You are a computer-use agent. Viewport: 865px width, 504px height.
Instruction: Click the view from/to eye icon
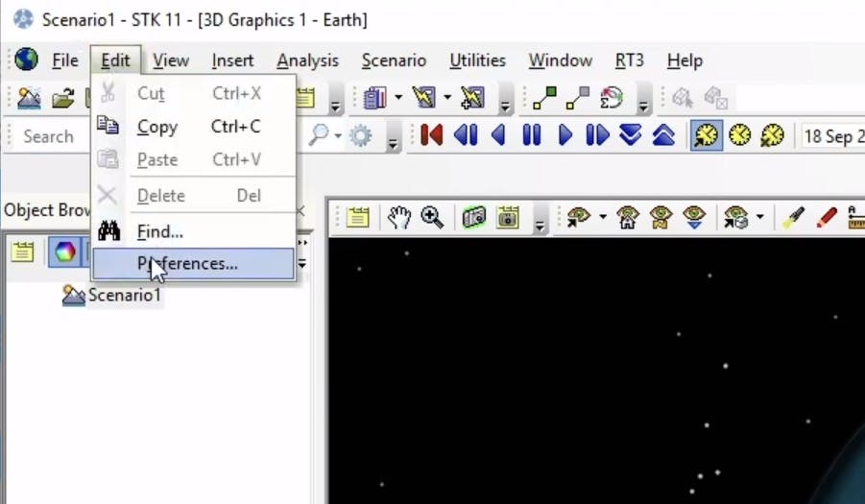coord(579,217)
